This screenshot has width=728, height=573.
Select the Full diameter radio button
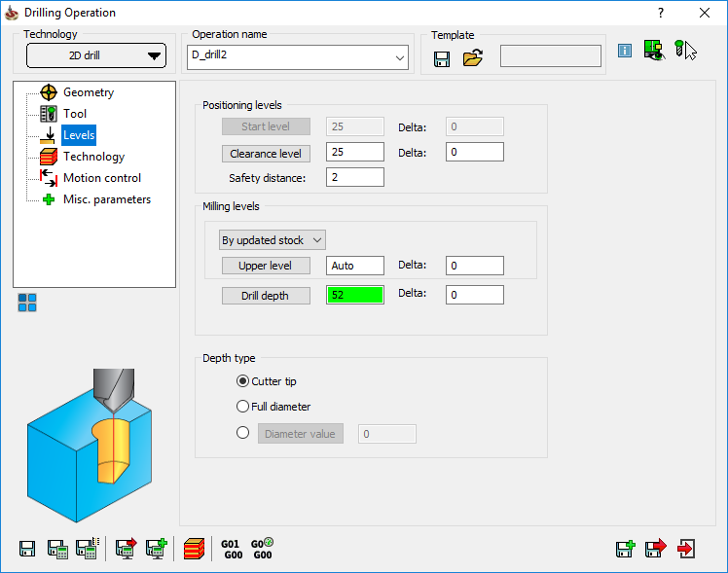[242, 407]
